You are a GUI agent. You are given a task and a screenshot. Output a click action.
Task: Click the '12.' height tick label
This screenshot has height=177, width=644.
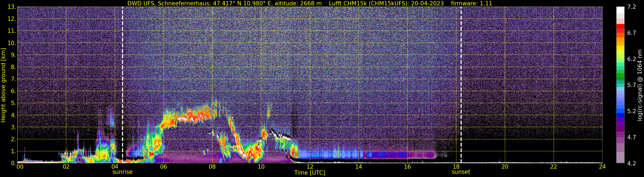(x=12, y=19)
